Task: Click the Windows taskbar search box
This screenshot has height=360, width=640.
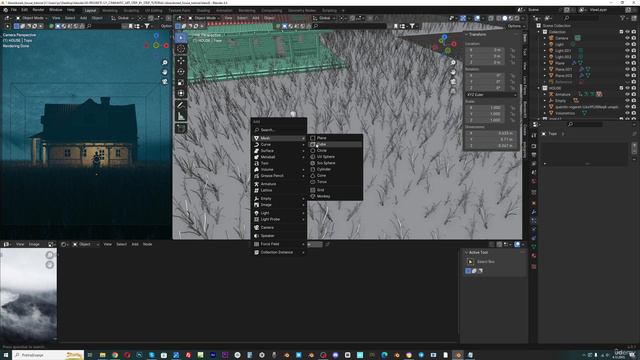Action: (48, 355)
